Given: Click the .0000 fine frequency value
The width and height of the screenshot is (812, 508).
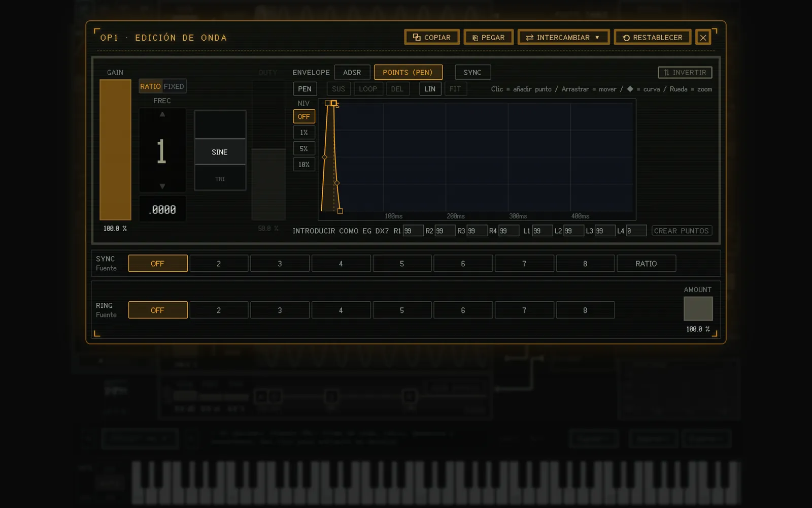Looking at the screenshot, I should click(x=162, y=209).
